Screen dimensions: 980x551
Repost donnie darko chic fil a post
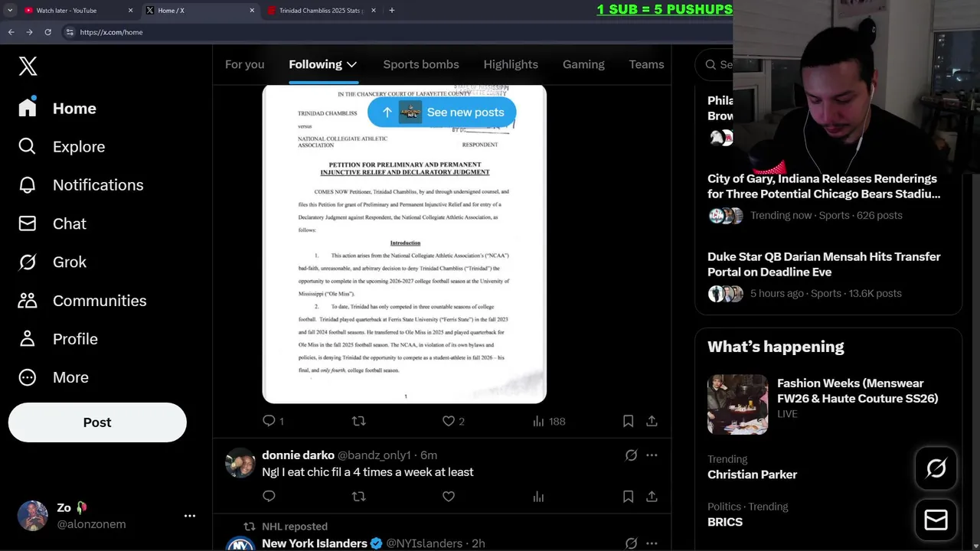[358, 496]
